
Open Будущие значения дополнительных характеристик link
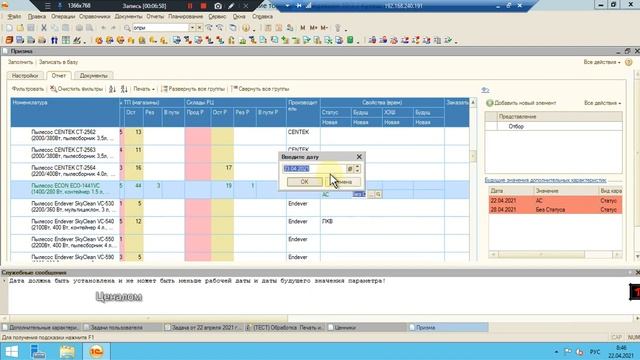point(545,180)
